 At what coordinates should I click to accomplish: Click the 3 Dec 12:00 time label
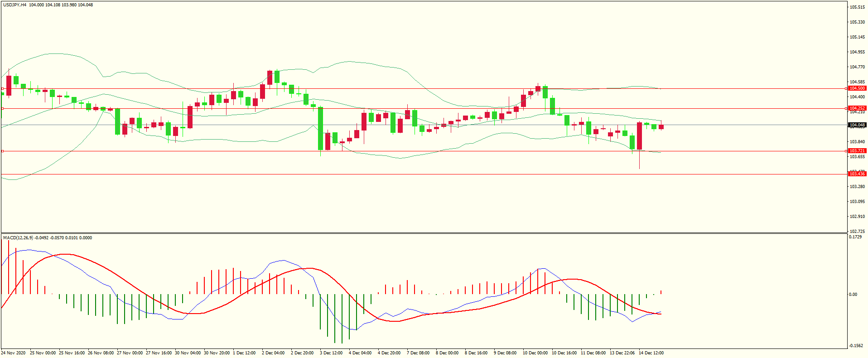click(331, 353)
